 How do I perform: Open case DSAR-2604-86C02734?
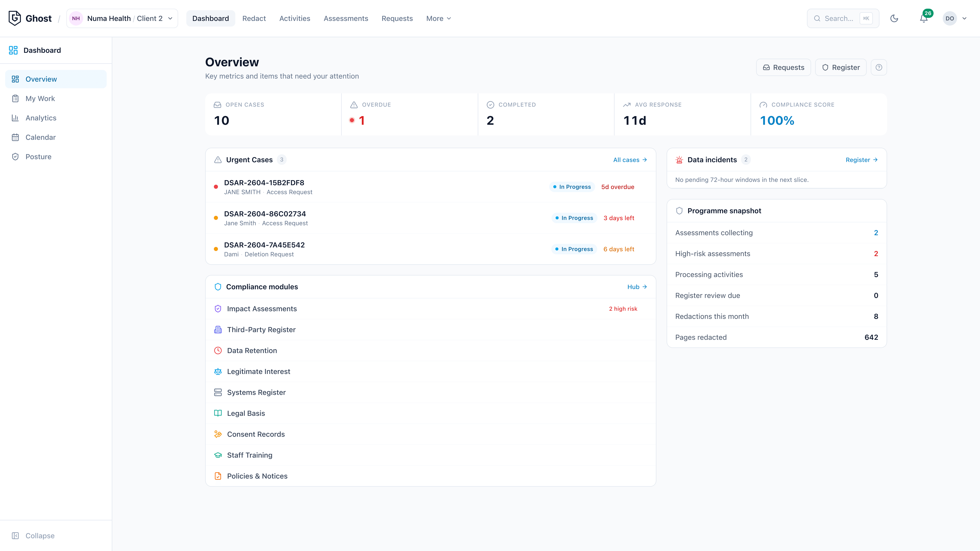430,218
